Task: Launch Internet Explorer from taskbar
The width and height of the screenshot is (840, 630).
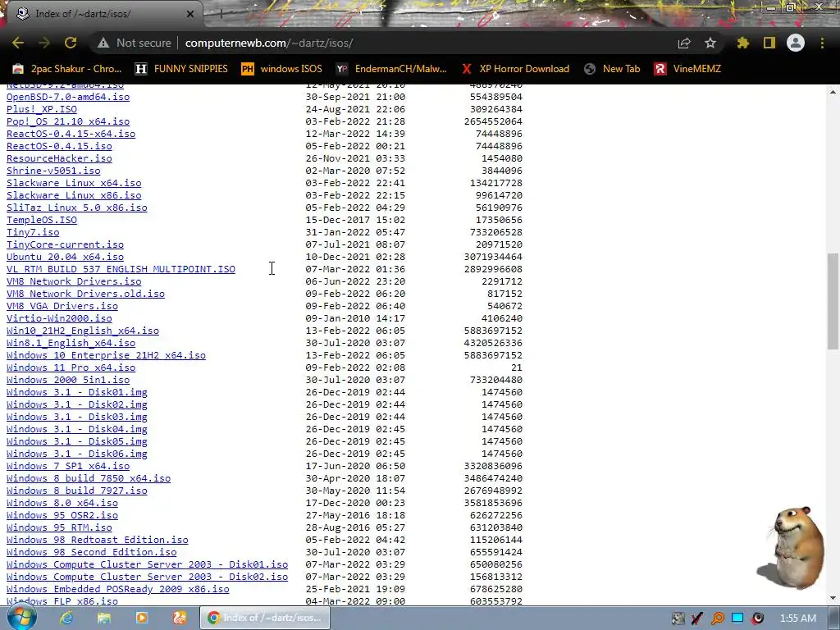Action: point(66,619)
